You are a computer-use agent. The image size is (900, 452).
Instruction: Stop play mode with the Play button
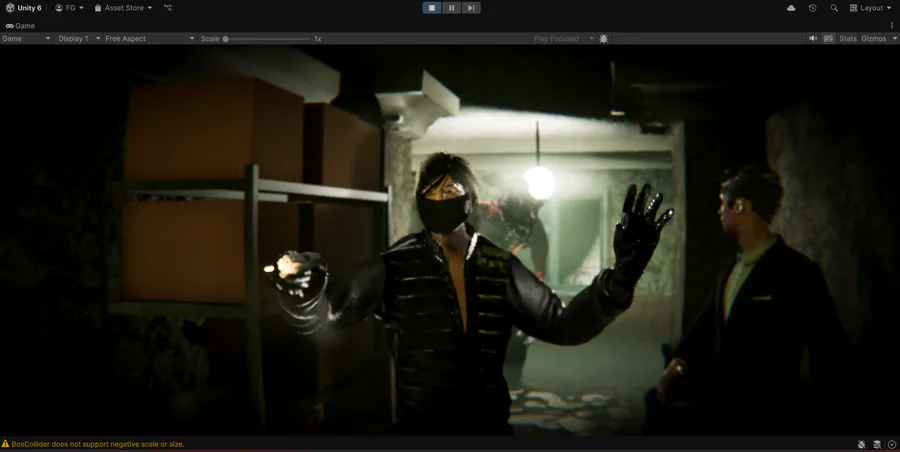click(432, 8)
